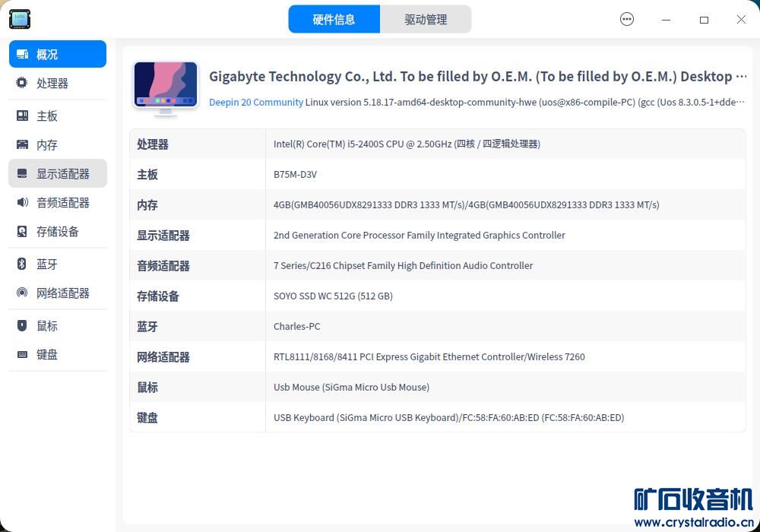
Task: Click the 存储设备 row label in overview table
Action: [158, 296]
